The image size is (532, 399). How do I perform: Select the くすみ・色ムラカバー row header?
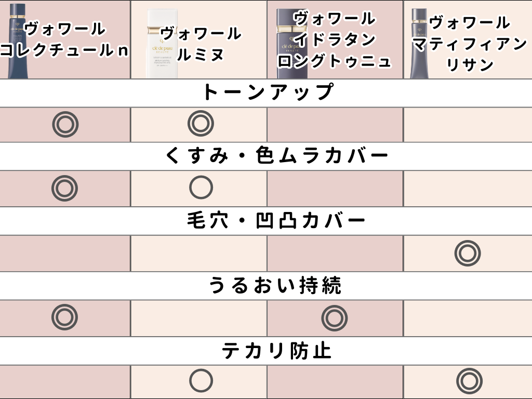[x=266, y=156]
